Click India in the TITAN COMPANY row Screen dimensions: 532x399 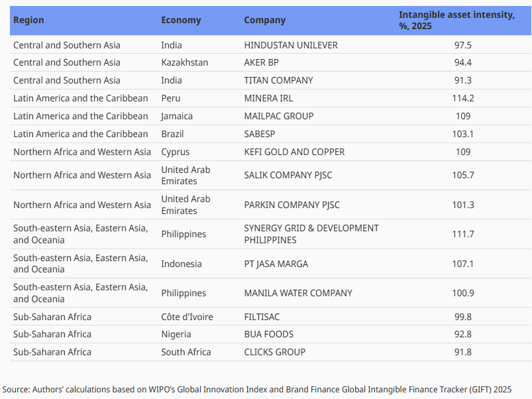coord(172,80)
